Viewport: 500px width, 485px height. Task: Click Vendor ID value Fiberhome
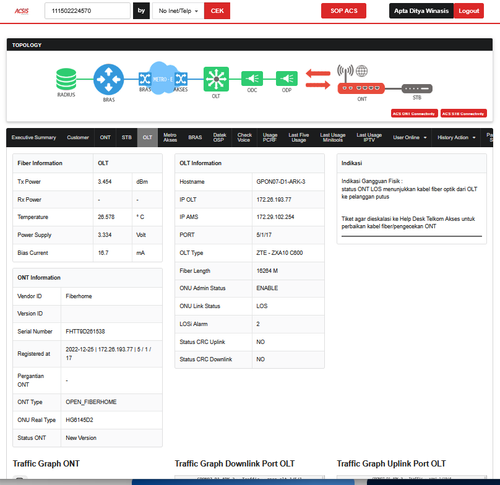pos(79,296)
